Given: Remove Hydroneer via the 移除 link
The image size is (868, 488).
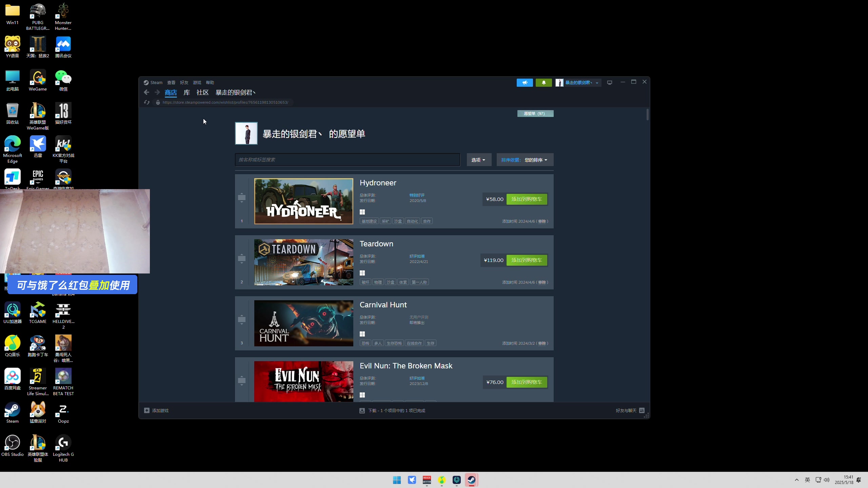Looking at the screenshot, I should [x=542, y=221].
